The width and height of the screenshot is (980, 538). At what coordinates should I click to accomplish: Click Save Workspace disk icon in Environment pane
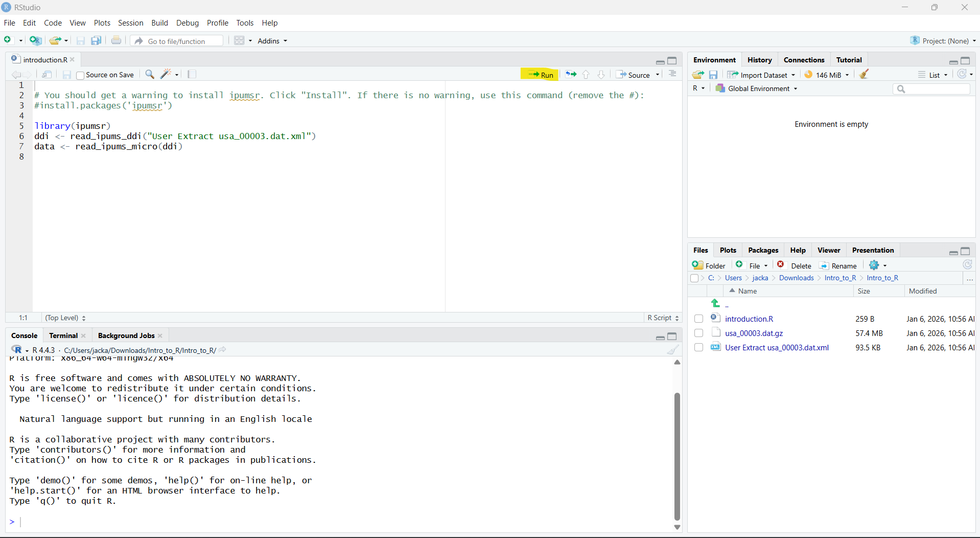coord(713,75)
